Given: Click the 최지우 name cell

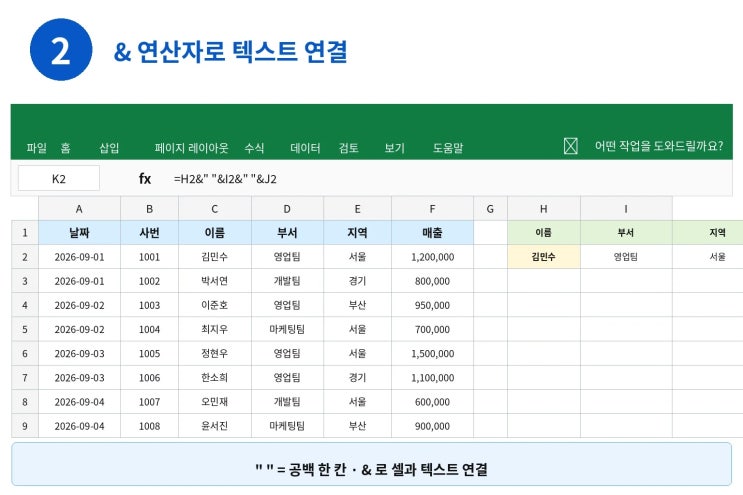Looking at the screenshot, I should 215,329.
